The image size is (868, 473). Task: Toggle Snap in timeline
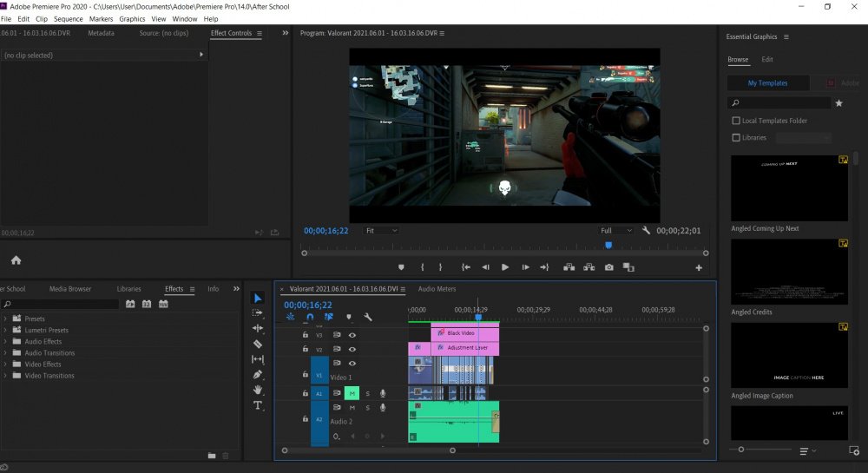[x=310, y=317]
